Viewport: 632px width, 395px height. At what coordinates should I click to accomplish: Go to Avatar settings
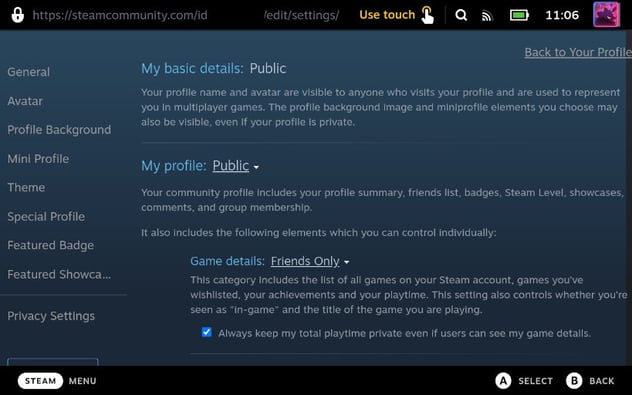click(x=25, y=101)
